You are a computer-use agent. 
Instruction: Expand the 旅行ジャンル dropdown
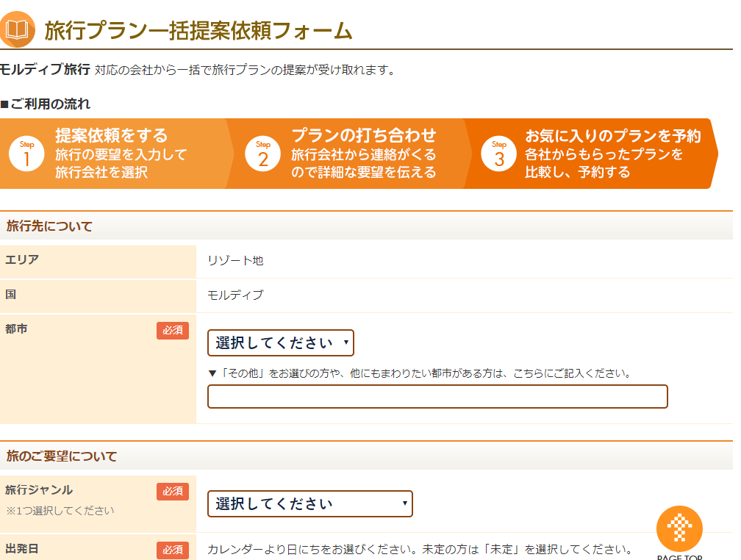click(x=310, y=504)
